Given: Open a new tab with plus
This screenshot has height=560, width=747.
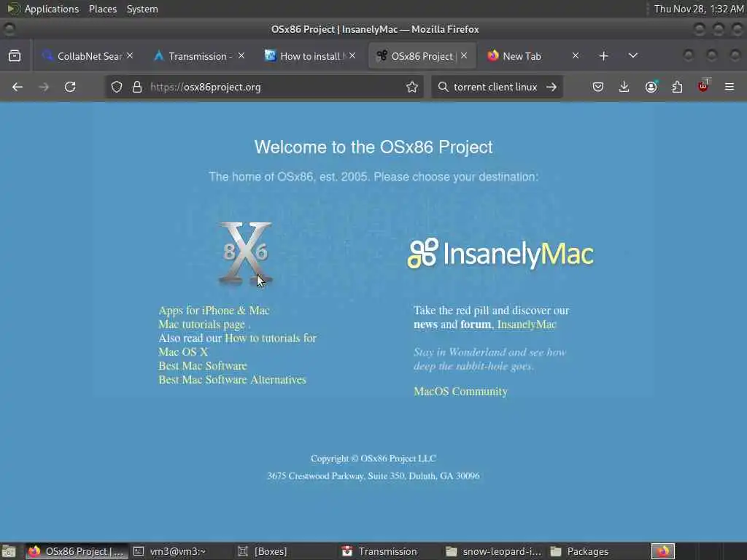Looking at the screenshot, I should click(603, 56).
